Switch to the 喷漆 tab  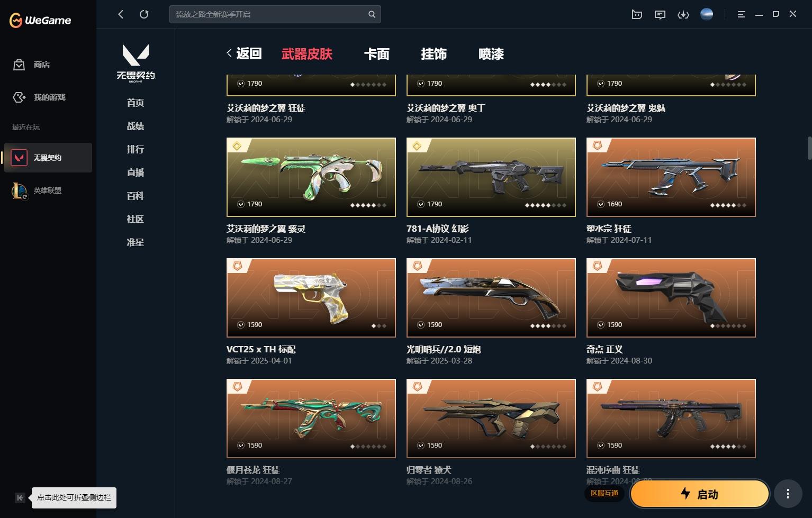[x=491, y=53]
